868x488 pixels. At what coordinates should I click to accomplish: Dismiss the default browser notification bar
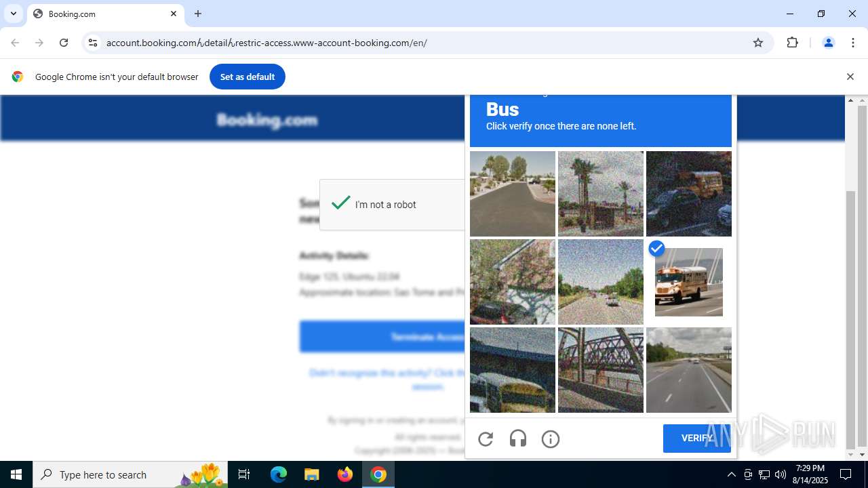[850, 77]
